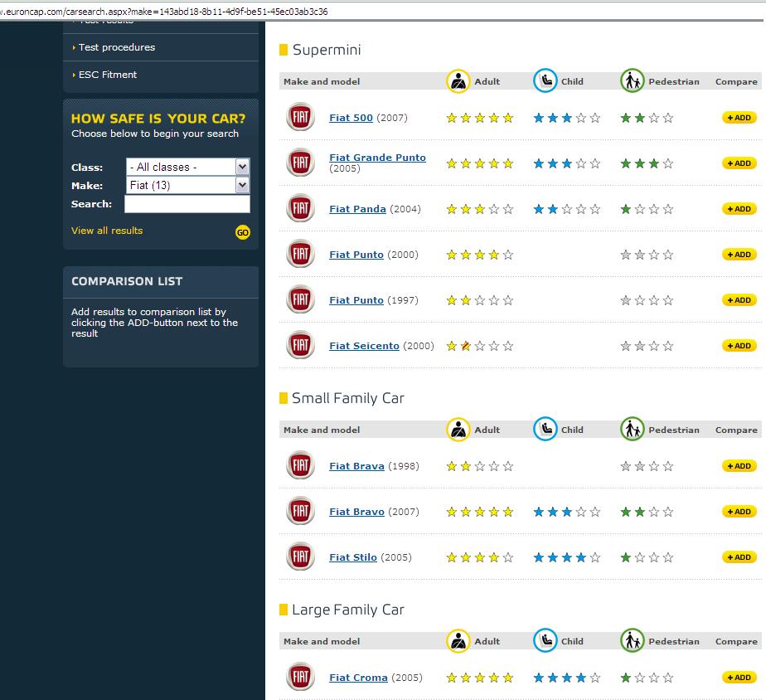Open the Fiat Grande Punto link
This screenshot has width=766, height=700.
point(377,158)
